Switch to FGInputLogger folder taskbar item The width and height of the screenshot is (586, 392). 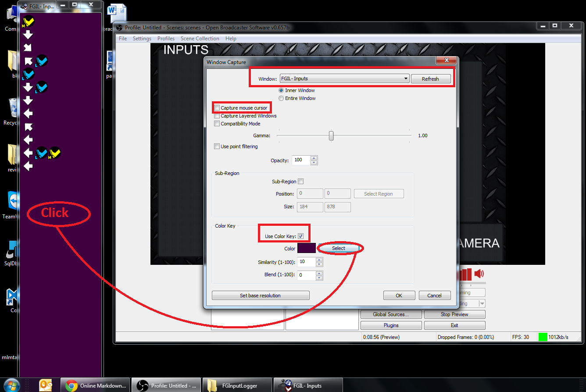[x=237, y=386]
